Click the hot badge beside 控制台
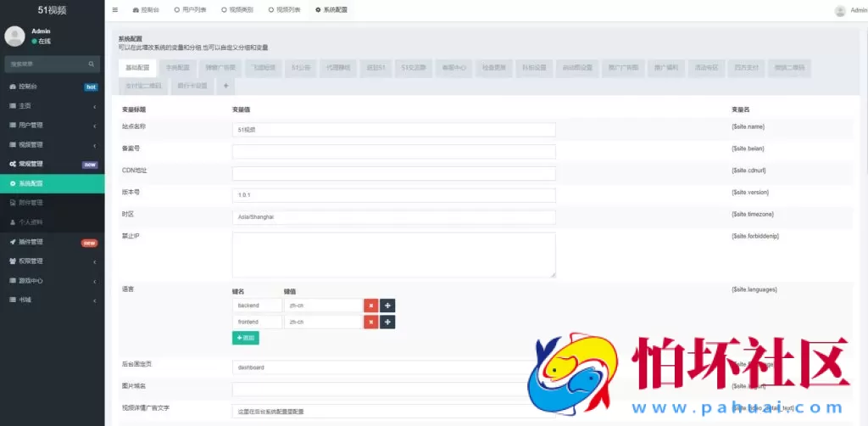868x426 pixels. (91, 87)
